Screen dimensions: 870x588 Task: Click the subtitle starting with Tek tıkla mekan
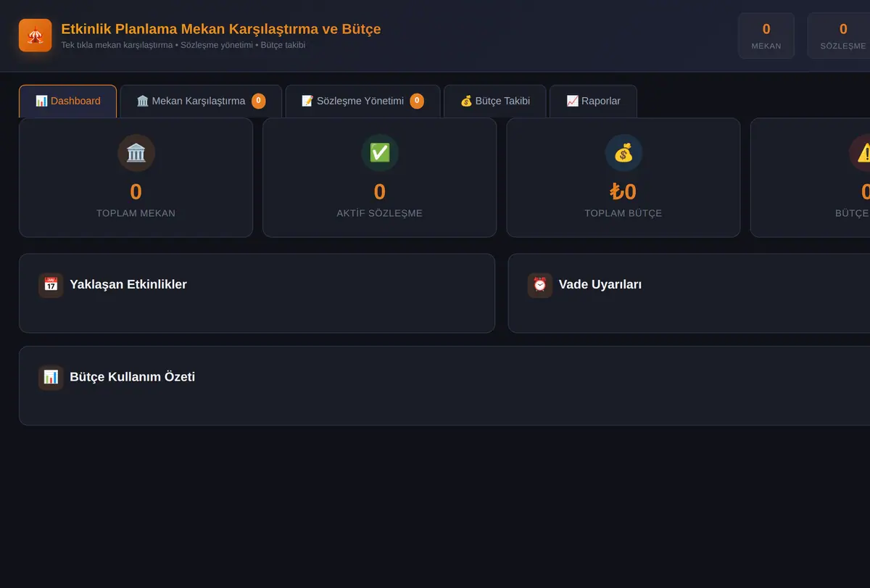183,45
